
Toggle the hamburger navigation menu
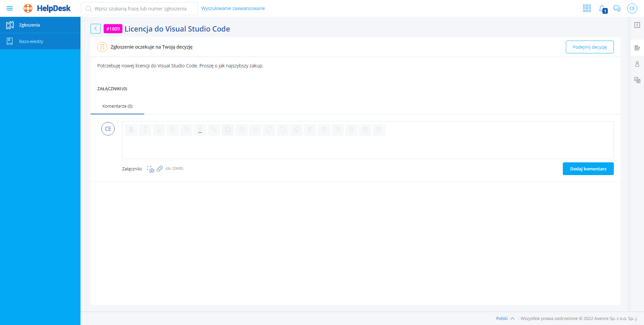[x=10, y=8]
